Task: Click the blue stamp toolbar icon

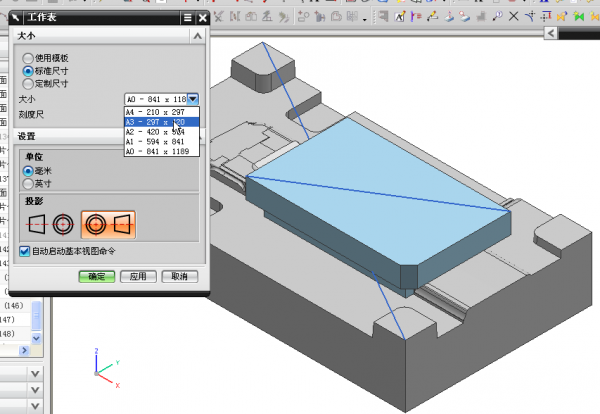Action: point(449,16)
